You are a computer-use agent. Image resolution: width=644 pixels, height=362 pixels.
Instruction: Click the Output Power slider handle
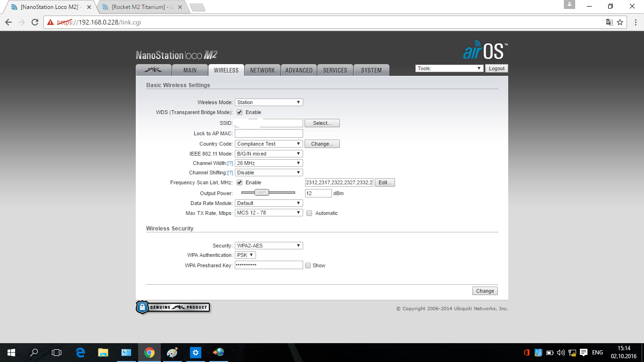point(262,192)
